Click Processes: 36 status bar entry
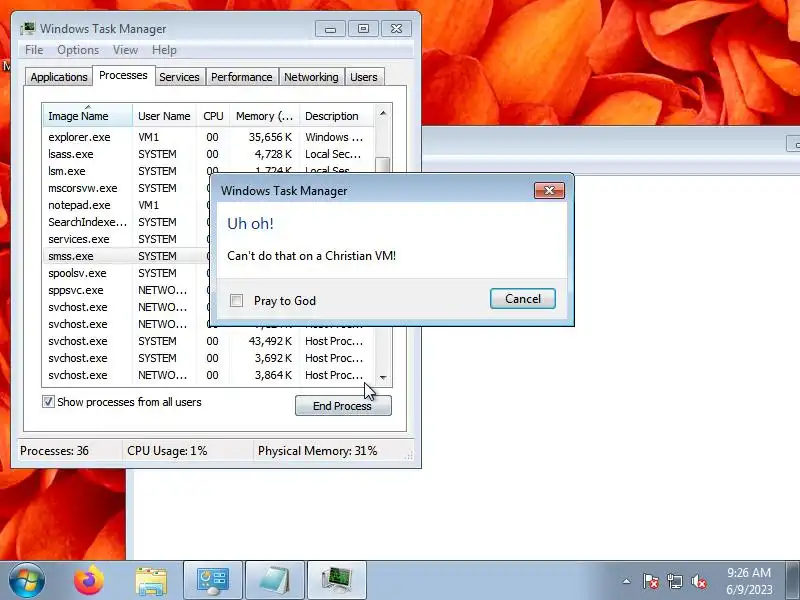The height and width of the screenshot is (600, 800). tap(54, 451)
